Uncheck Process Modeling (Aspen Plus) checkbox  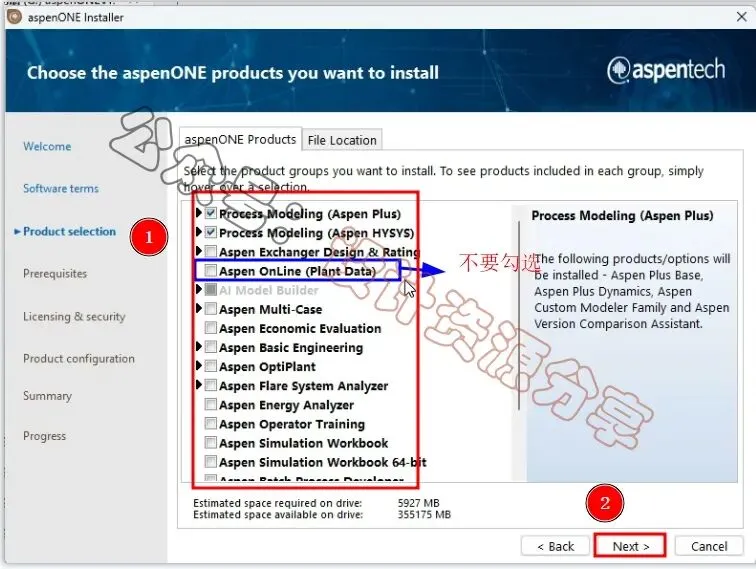coord(210,213)
